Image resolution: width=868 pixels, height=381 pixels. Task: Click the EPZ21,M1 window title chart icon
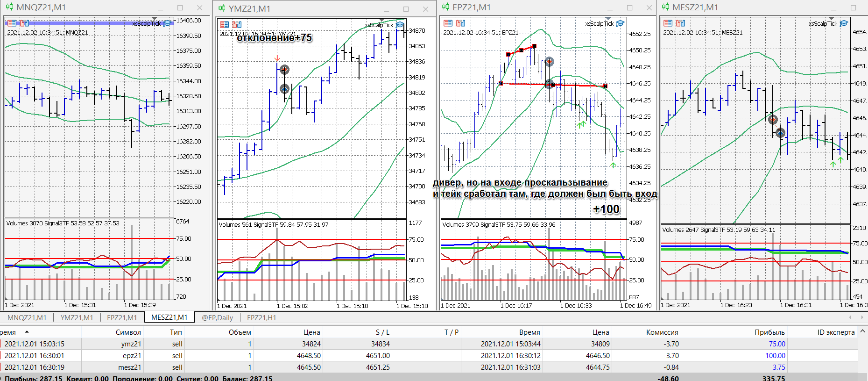point(445,7)
